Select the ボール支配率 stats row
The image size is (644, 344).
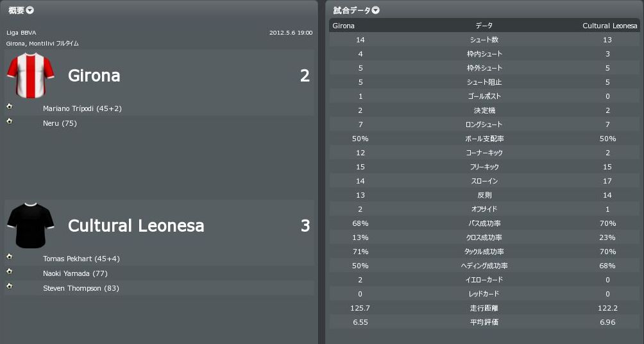[484, 139]
